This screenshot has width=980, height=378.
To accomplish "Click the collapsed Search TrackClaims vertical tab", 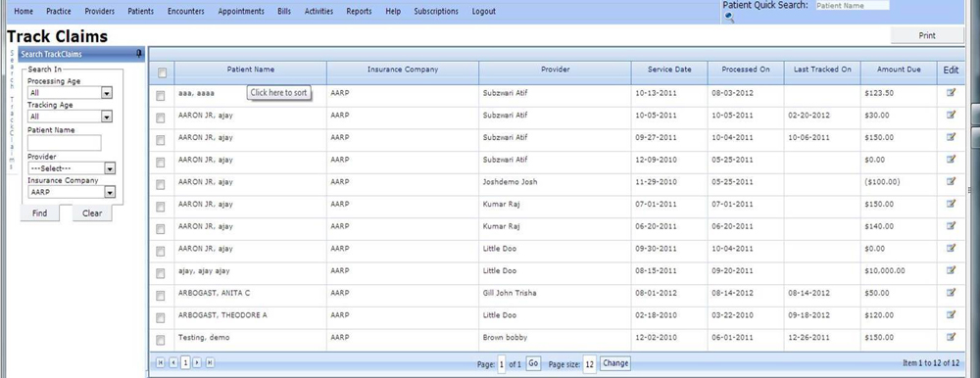I will tap(12, 110).
